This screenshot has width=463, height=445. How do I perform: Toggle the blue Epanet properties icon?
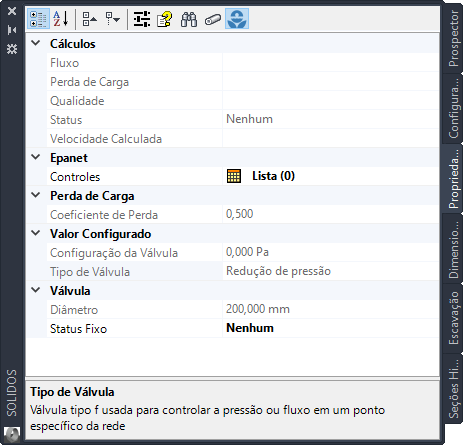[237, 19]
